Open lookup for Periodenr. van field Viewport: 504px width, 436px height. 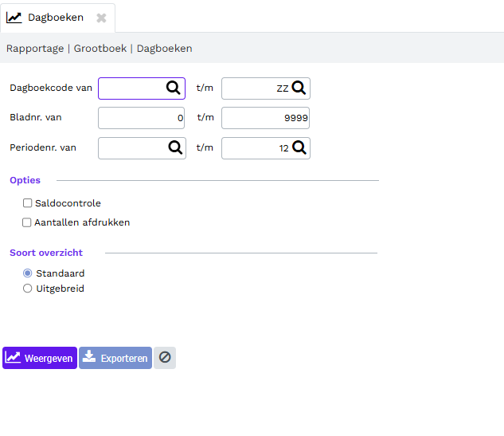click(175, 147)
